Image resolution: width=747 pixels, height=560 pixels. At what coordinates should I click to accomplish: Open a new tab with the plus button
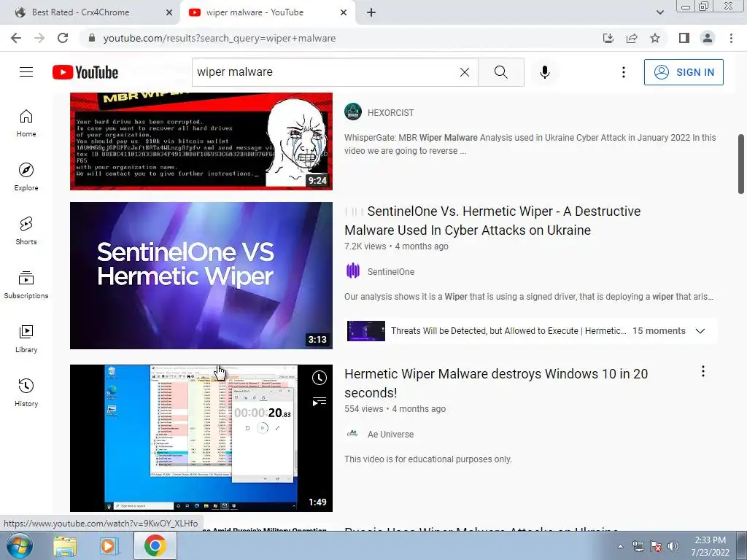click(x=371, y=12)
